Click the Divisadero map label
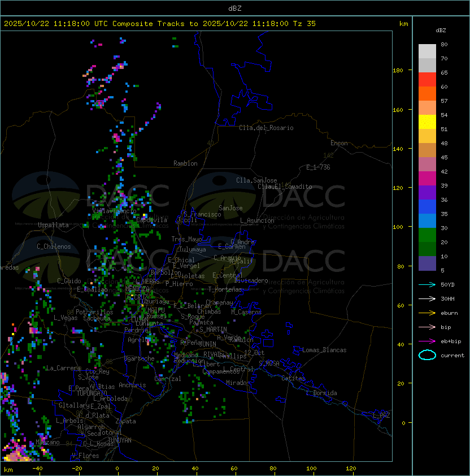The height and width of the screenshot is (476, 470). (x=251, y=280)
